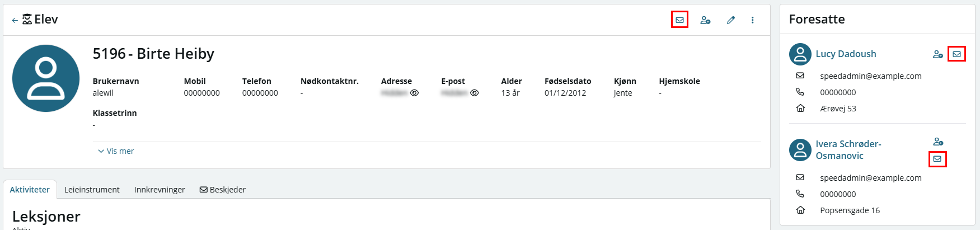Image resolution: width=980 pixels, height=230 pixels.
Task: Open Ivera Schrøder-Osmanovic profile link
Action: coord(848,150)
